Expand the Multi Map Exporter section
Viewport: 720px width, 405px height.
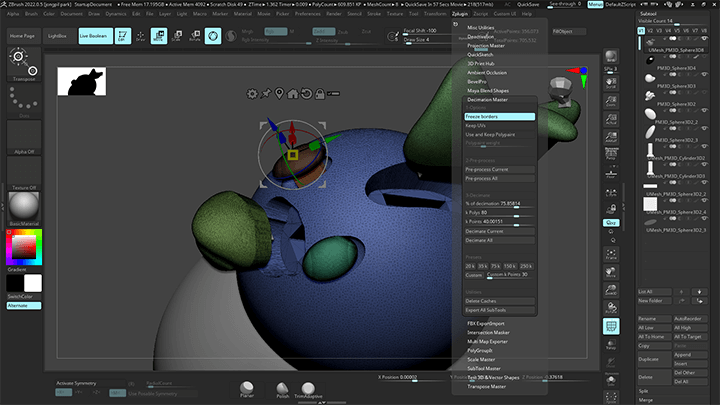487,341
